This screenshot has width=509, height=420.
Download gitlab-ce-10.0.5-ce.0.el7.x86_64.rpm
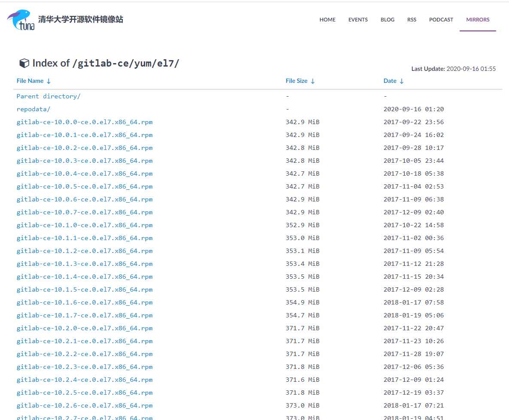tap(85, 186)
